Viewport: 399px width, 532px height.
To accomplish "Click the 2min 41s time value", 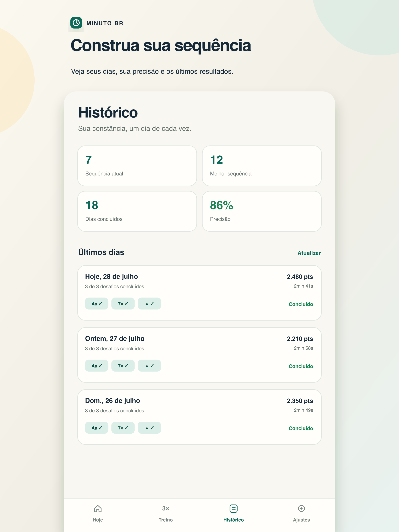I will 303,286.
